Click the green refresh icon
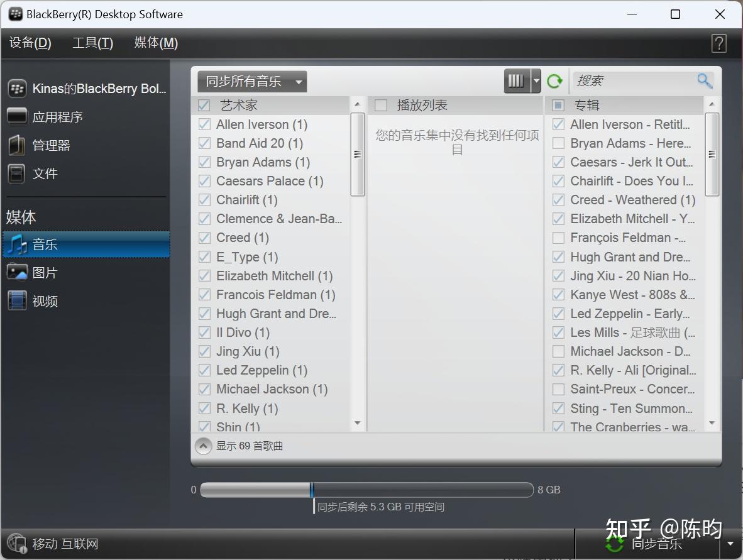 [554, 81]
